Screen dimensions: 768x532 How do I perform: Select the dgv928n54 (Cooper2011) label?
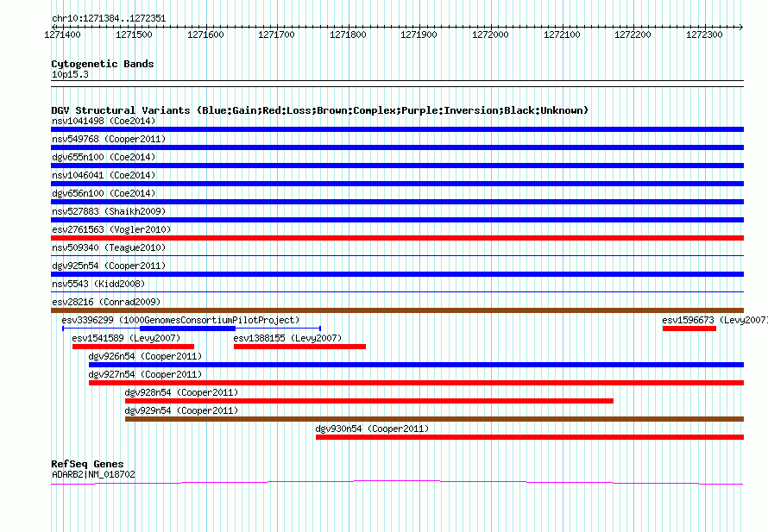pos(181,392)
